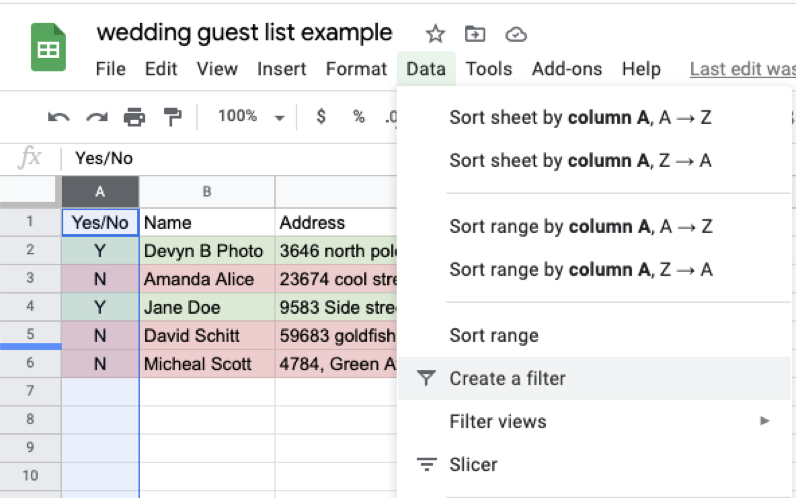Choose Create a filter menu option

[x=507, y=378]
